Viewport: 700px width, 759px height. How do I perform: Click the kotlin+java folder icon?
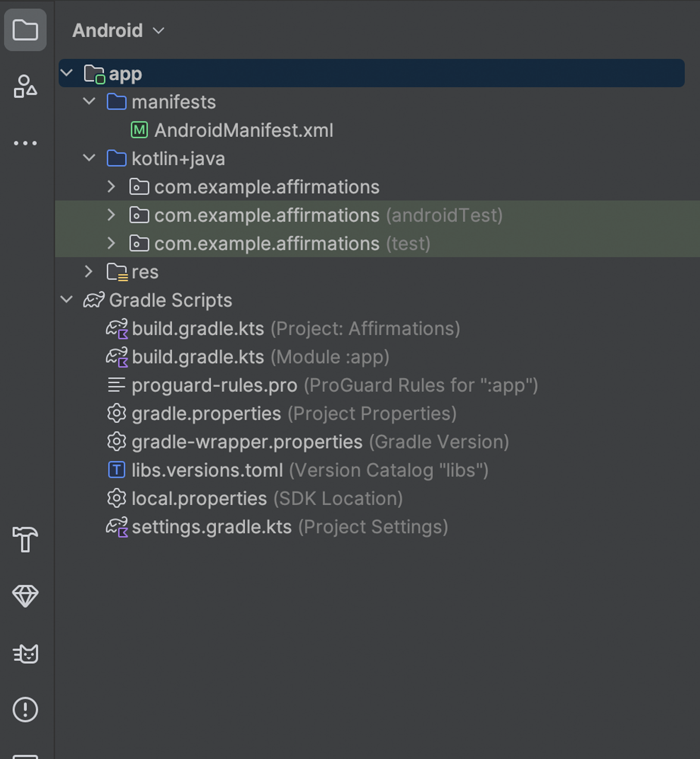pos(117,158)
